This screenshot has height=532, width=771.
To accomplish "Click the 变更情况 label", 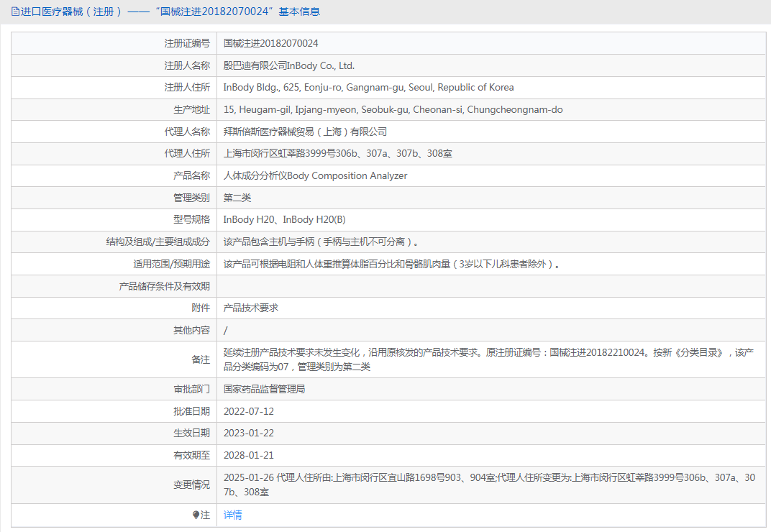I will click(x=191, y=485).
